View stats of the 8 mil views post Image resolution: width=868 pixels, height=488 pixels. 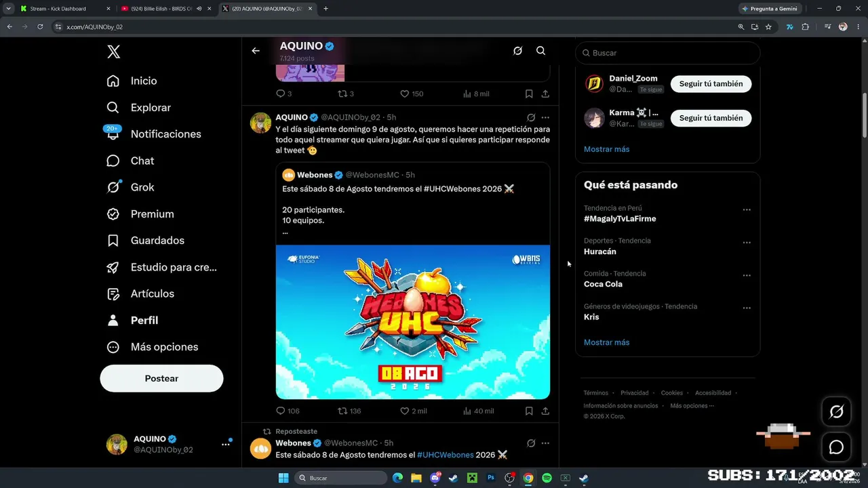[475, 94]
